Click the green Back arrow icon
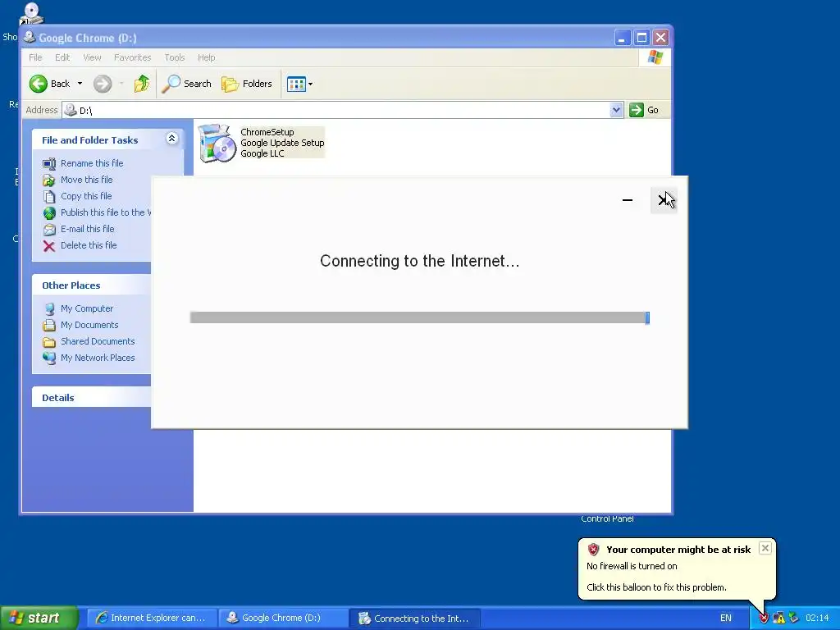 [x=39, y=84]
